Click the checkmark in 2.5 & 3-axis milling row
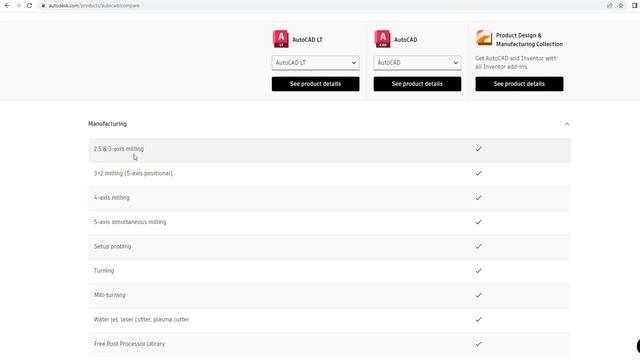 [478, 149]
